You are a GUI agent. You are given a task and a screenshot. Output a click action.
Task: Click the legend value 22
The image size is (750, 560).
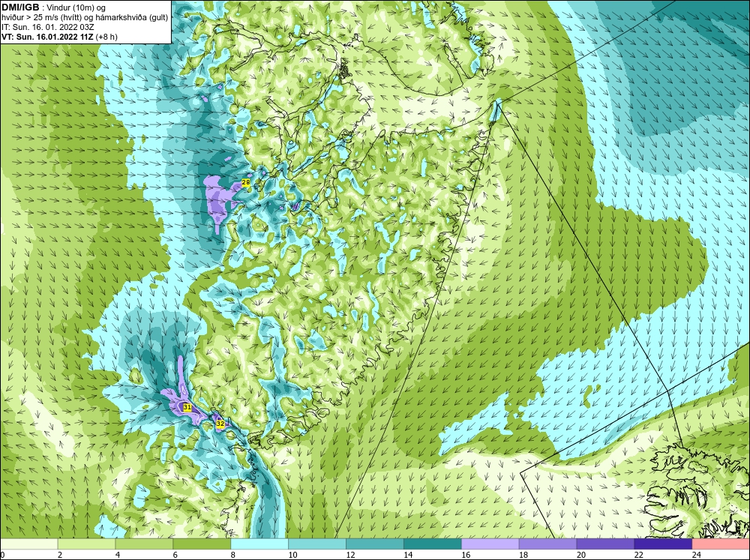[639, 555]
